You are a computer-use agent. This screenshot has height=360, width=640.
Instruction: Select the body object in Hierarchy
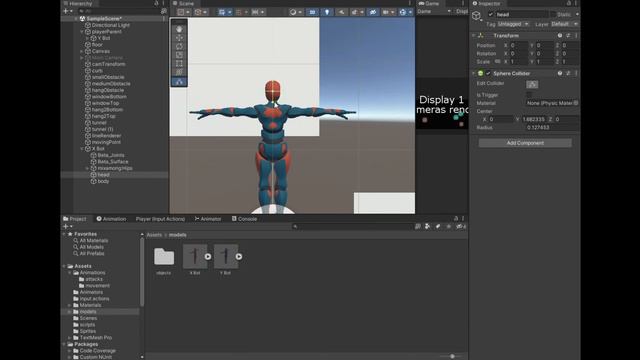point(103,181)
